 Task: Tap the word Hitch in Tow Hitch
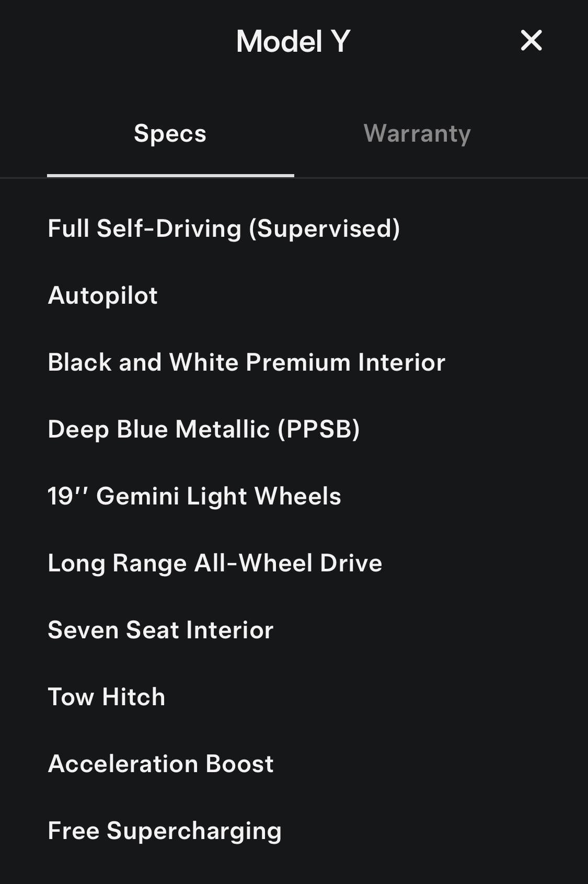[133, 697]
